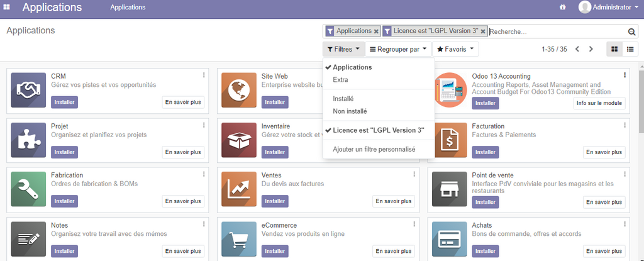Open the apps grid home menu icon
This screenshot has height=261, width=644.
click(7, 8)
